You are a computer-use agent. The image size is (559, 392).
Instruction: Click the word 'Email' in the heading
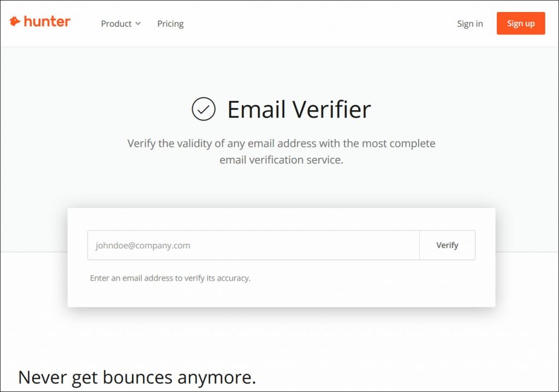(256, 109)
